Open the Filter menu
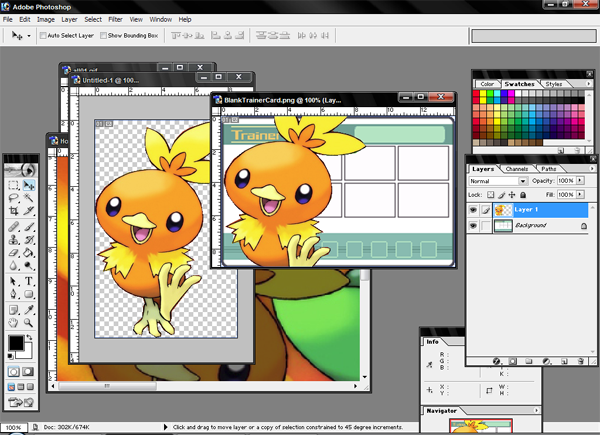600x435 pixels. point(115,19)
